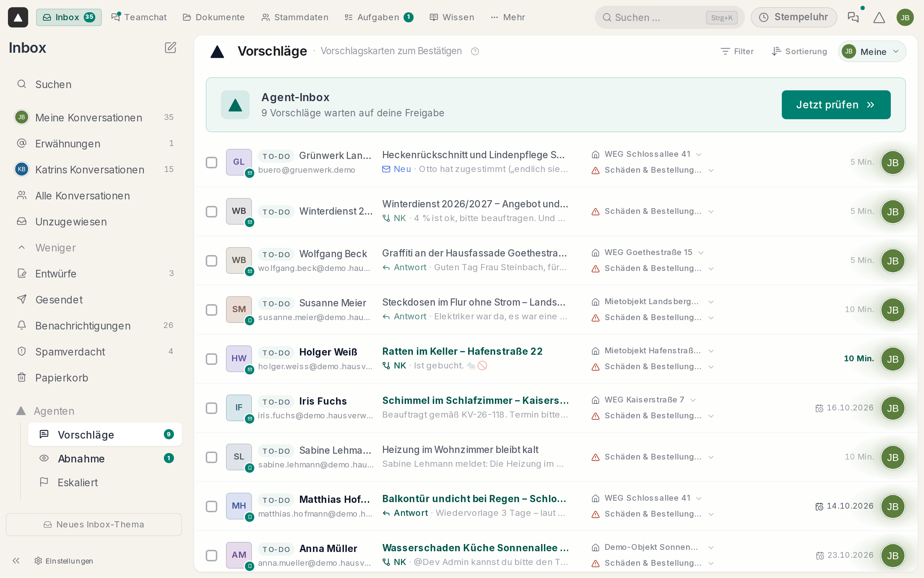Click JB user avatar in top bar
924x578 pixels.
coord(905,17)
